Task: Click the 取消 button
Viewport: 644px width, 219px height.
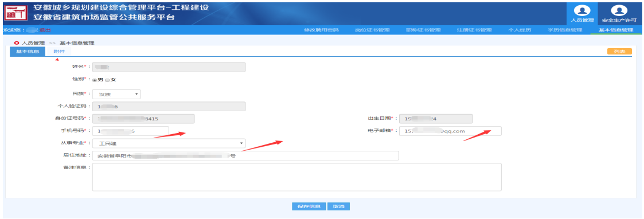Action: [x=338, y=206]
